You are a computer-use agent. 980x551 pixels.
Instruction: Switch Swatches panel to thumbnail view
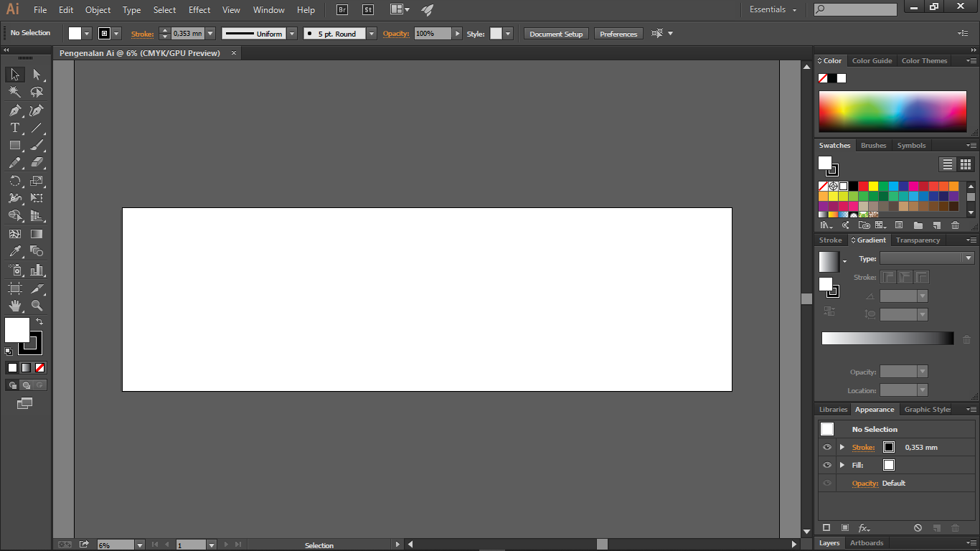point(966,164)
